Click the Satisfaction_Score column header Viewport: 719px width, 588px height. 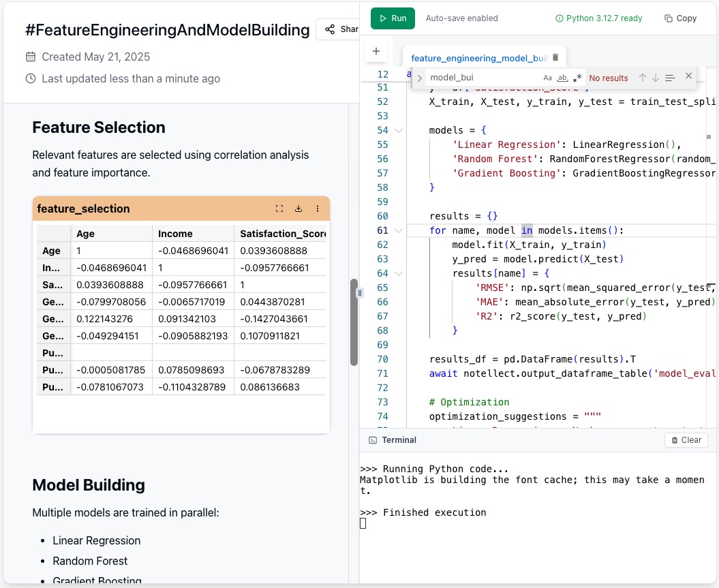(x=280, y=234)
